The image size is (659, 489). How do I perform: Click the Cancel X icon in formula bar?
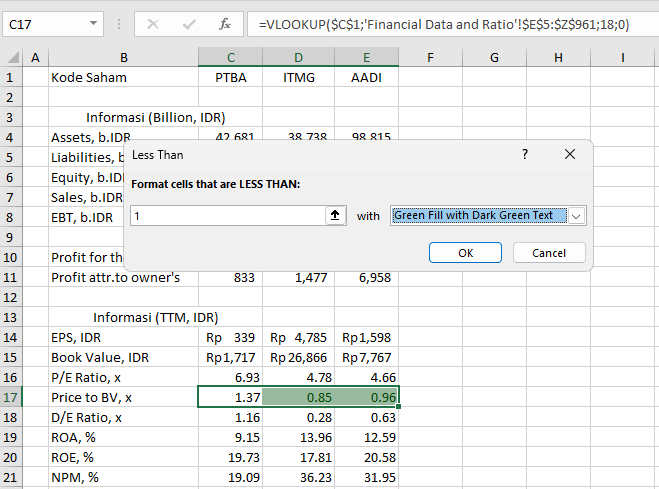[153, 23]
